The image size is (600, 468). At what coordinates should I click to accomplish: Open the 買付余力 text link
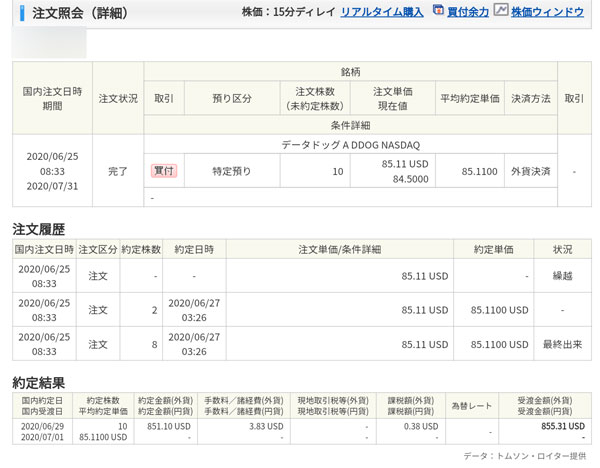467,12
